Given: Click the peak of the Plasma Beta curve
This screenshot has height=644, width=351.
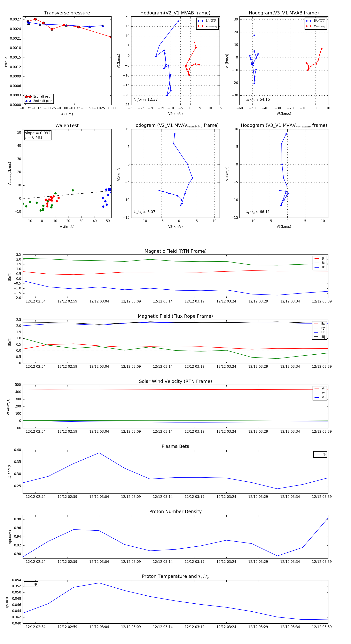Looking at the screenshot, I should [99, 453].
